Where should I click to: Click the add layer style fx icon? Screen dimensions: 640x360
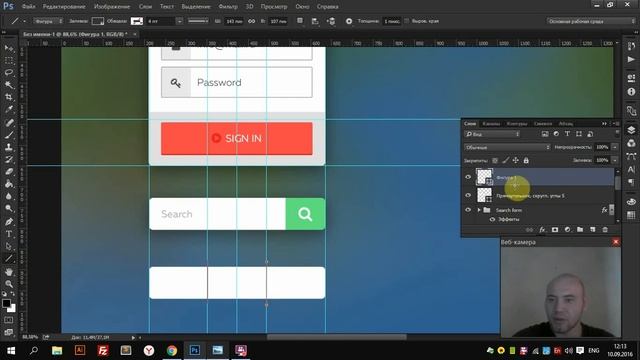tap(542, 230)
